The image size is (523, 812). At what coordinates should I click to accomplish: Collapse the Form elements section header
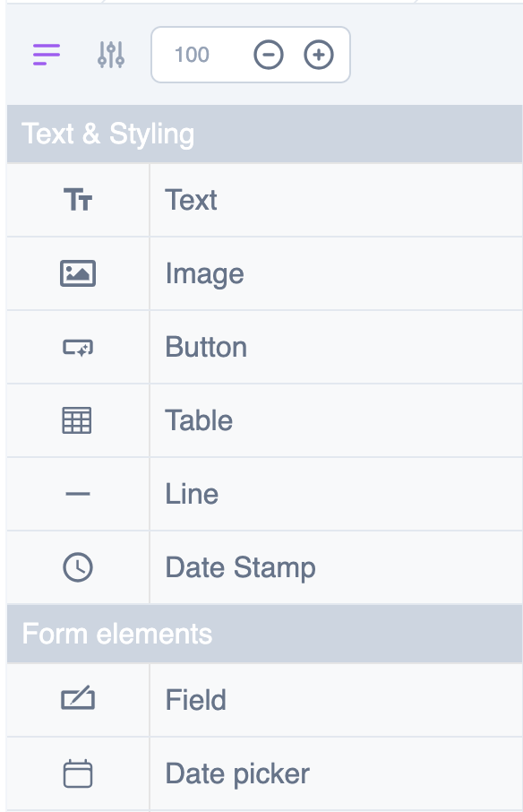pos(264,634)
